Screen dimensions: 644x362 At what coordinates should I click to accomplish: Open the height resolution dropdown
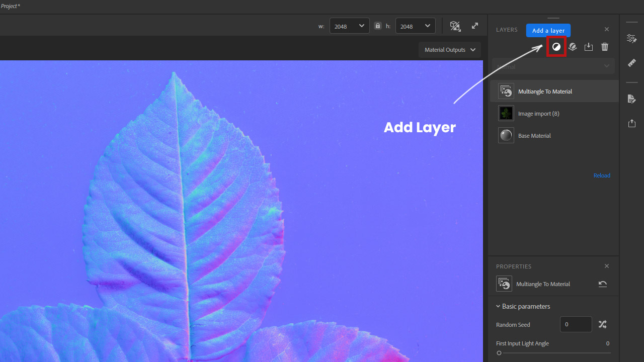pos(416,26)
